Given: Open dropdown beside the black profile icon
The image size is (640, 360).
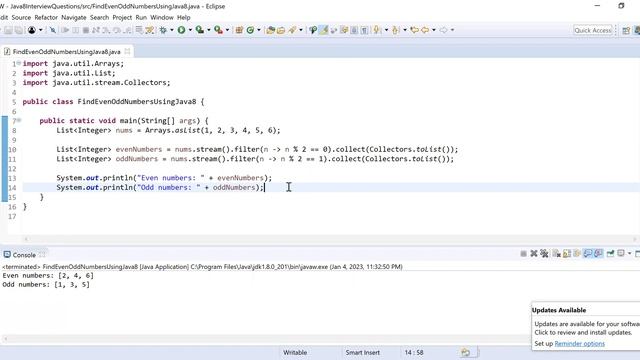Looking at the screenshot, I should [40, 30].
